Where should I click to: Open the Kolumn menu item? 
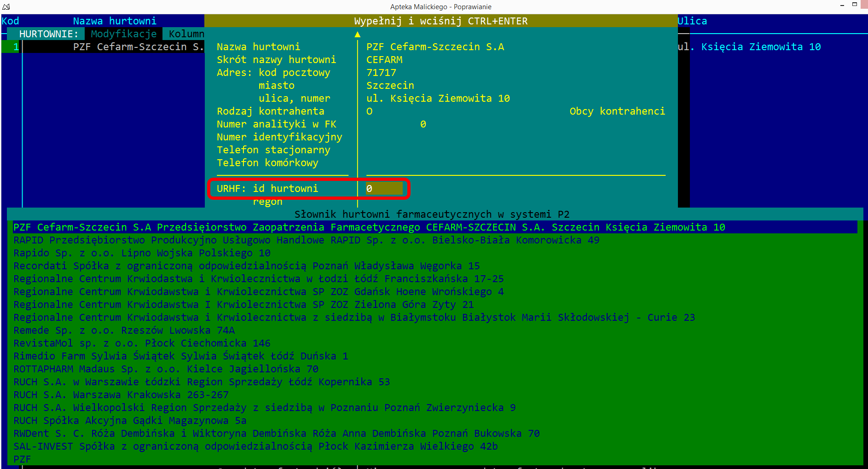(x=186, y=34)
